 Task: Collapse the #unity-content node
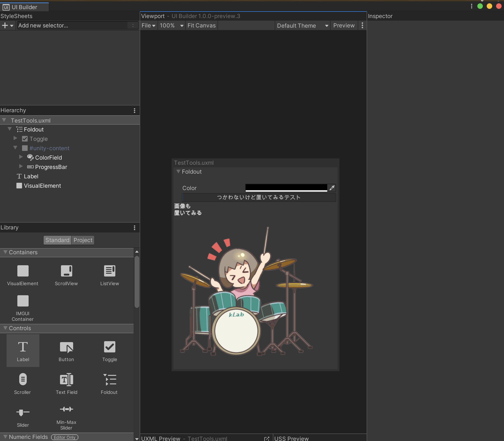[x=15, y=148]
